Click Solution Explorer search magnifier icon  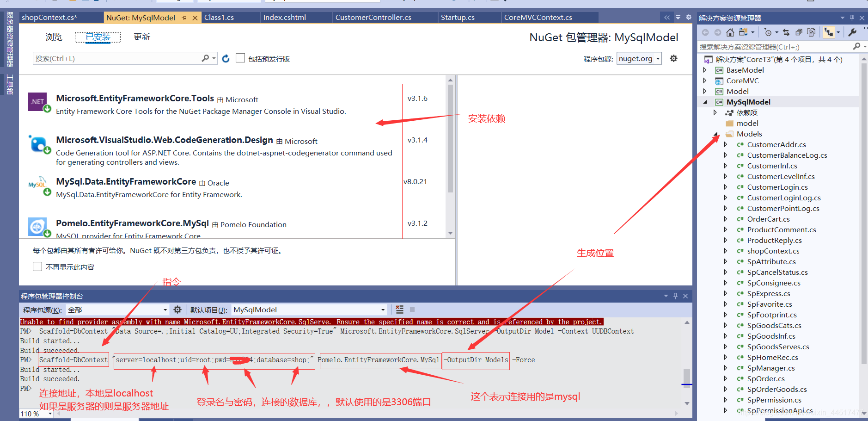coord(856,46)
